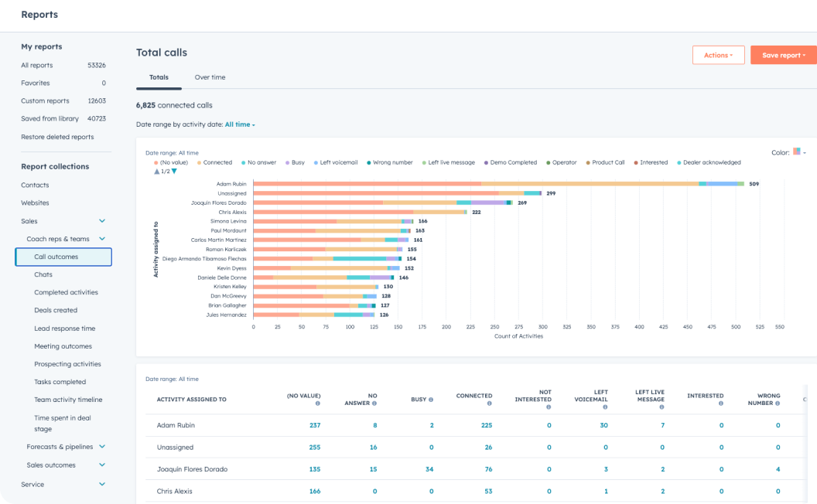Open Restore deleted reports link

pyautogui.click(x=57, y=137)
